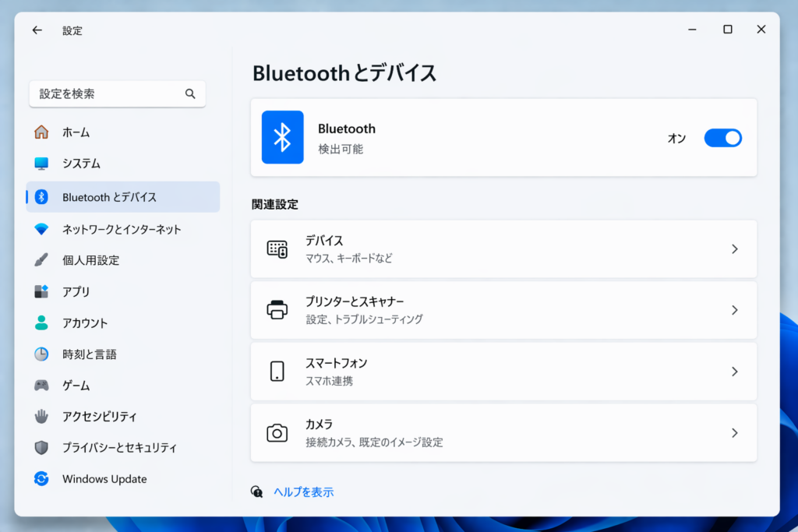Click the マウス、キーボードなど subtitle
The width and height of the screenshot is (798, 532).
(349, 259)
